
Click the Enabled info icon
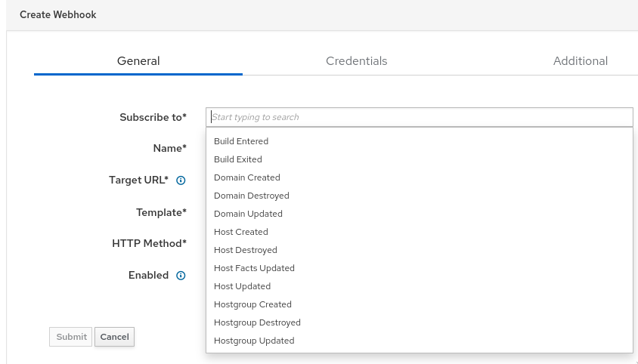181,276
